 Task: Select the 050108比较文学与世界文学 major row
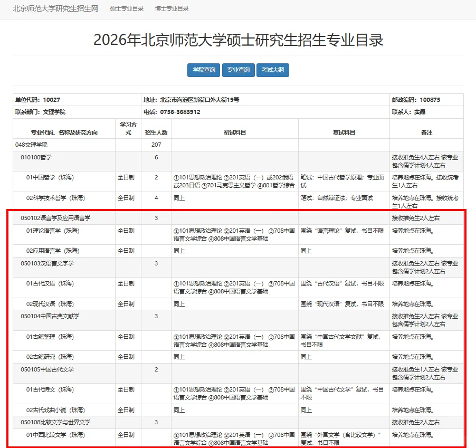point(239,423)
